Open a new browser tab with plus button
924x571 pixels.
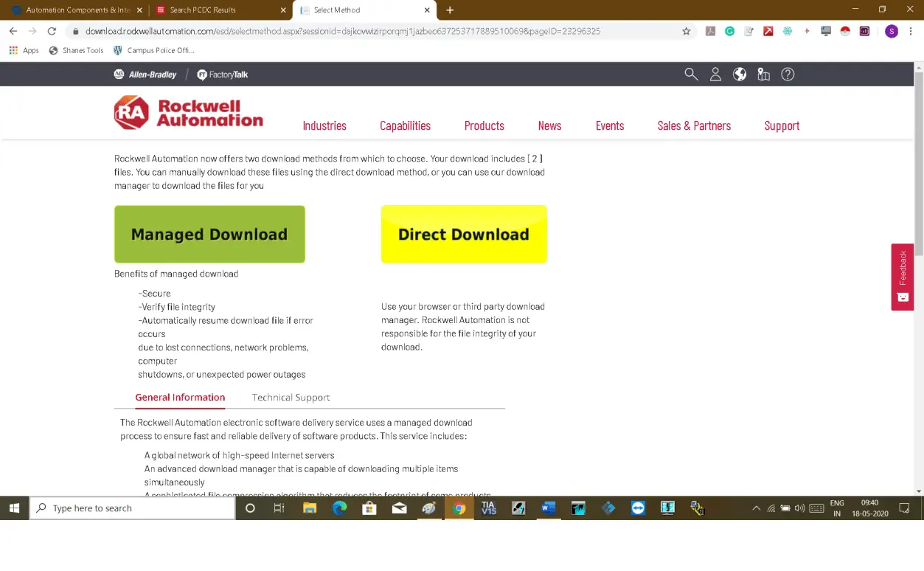coord(450,10)
